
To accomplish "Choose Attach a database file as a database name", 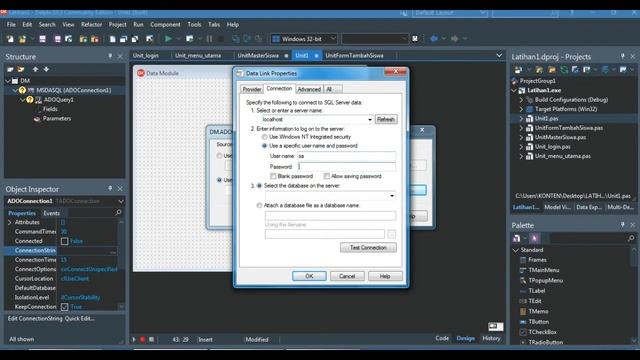I will point(259,205).
